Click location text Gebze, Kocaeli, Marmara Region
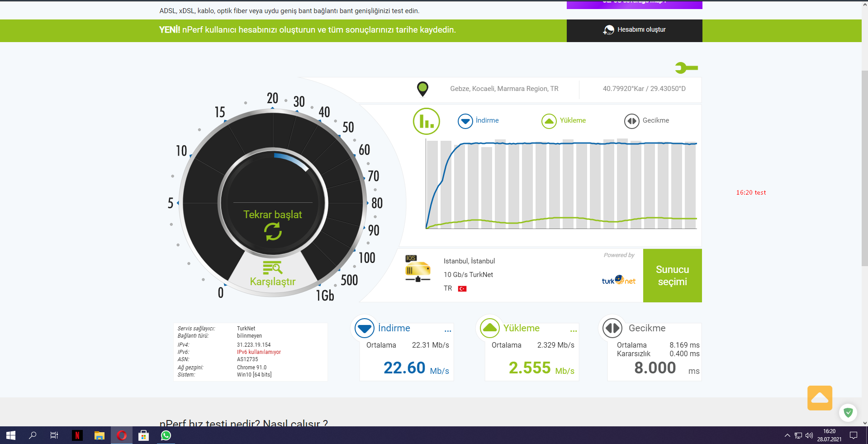Viewport: 868px width, 444px height. (x=504, y=89)
